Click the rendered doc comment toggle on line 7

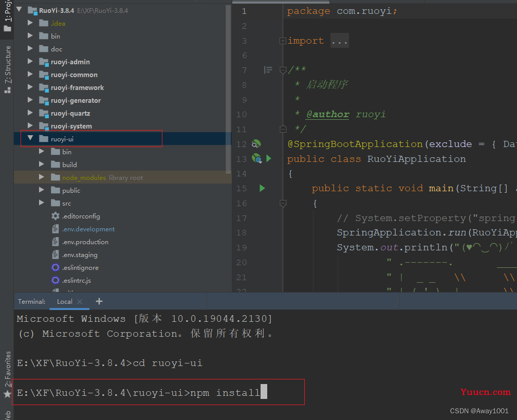(x=268, y=69)
